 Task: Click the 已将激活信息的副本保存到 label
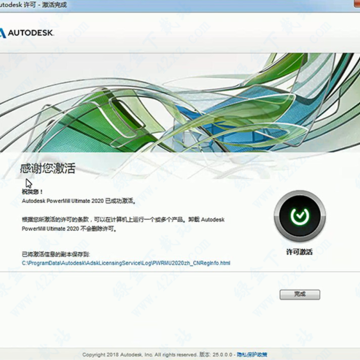point(56,254)
